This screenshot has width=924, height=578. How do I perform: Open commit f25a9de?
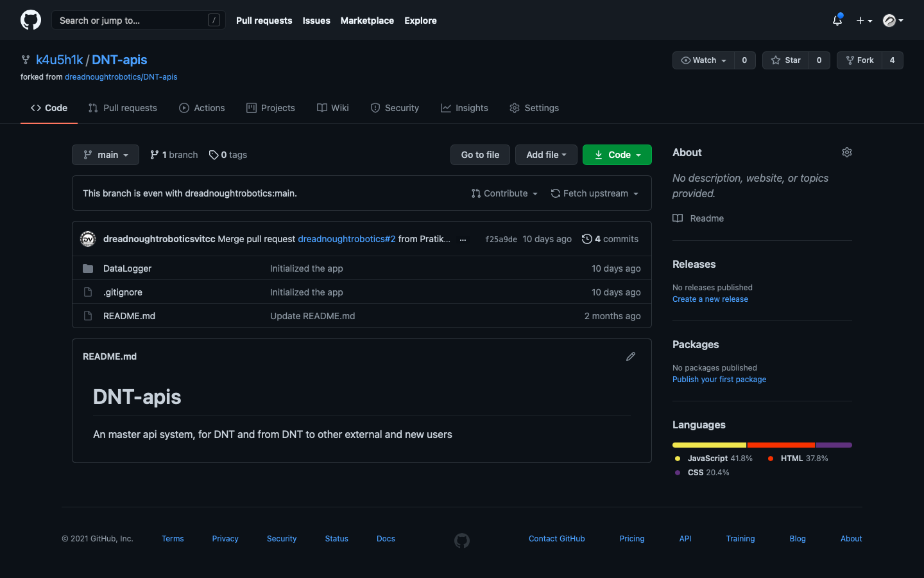click(x=501, y=240)
